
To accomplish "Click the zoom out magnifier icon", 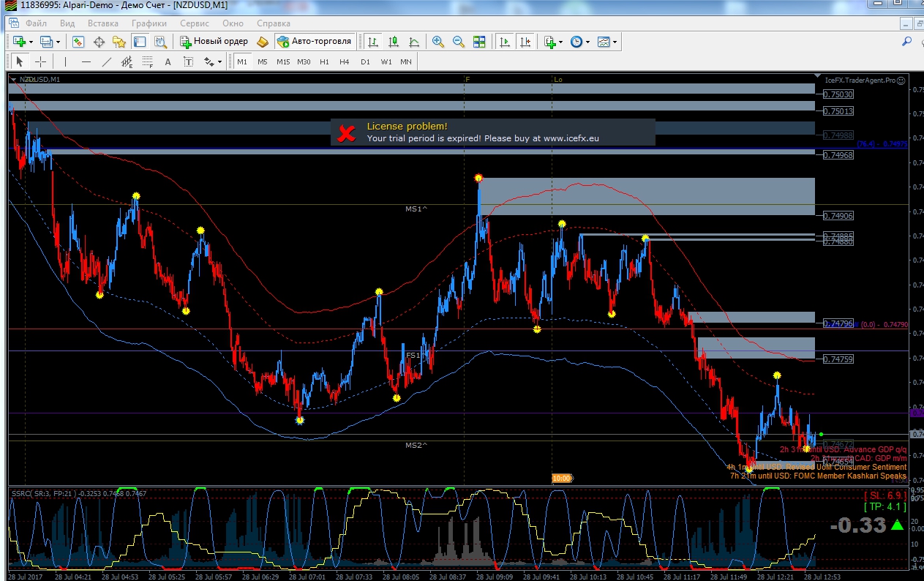I will (x=459, y=42).
